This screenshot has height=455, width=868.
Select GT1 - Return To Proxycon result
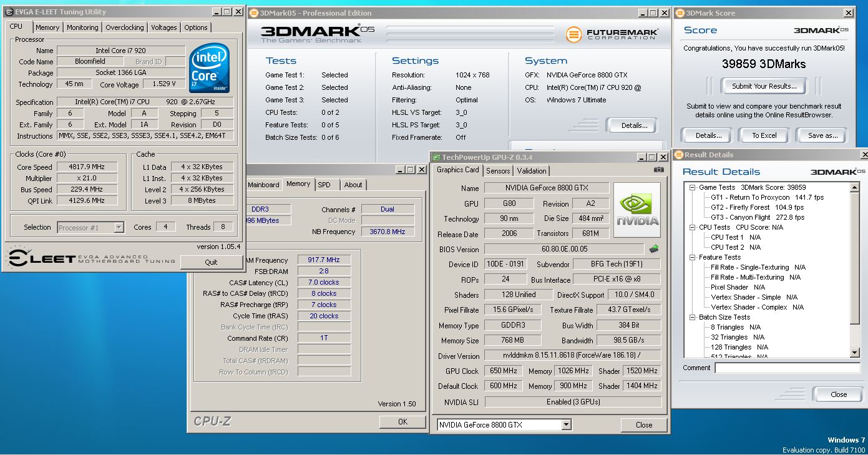pos(768,197)
